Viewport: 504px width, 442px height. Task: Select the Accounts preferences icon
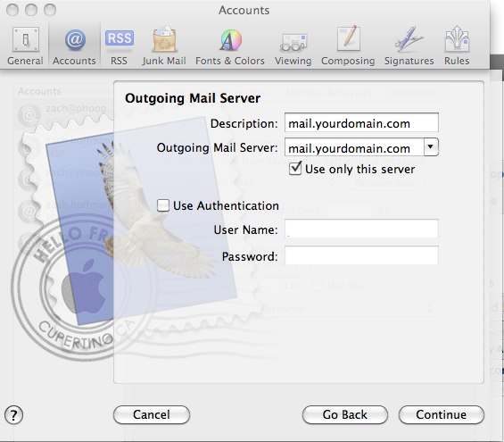[x=74, y=46]
